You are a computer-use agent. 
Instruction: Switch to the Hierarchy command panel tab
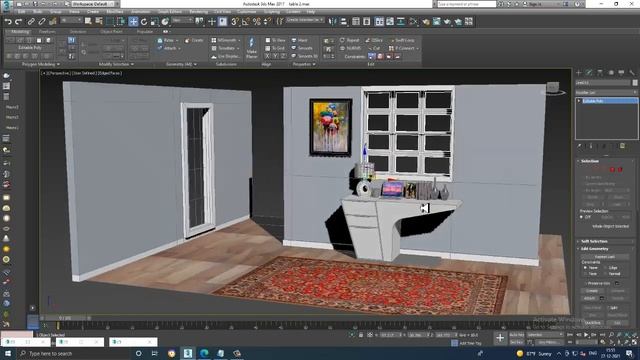click(x=600, y=73)
